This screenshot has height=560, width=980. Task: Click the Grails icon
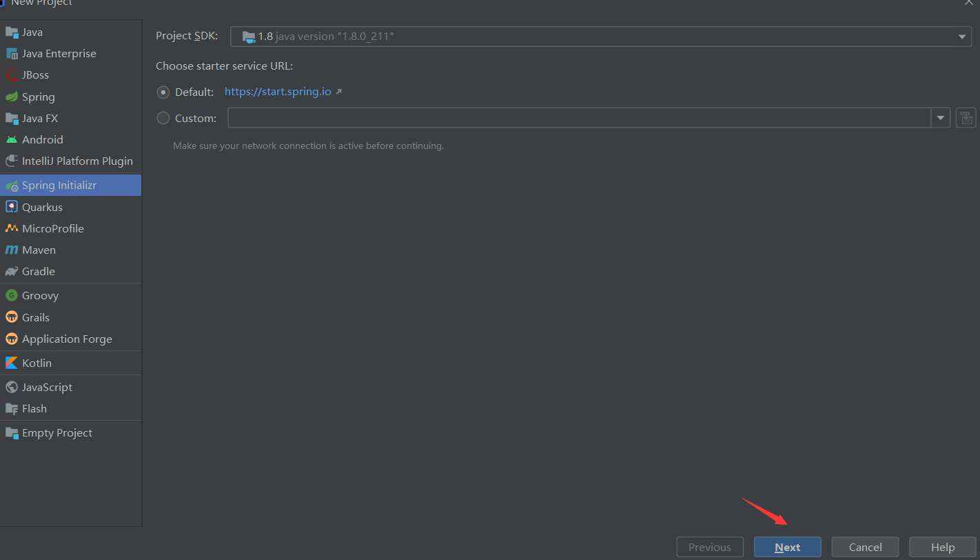click(x=11, y=317)
